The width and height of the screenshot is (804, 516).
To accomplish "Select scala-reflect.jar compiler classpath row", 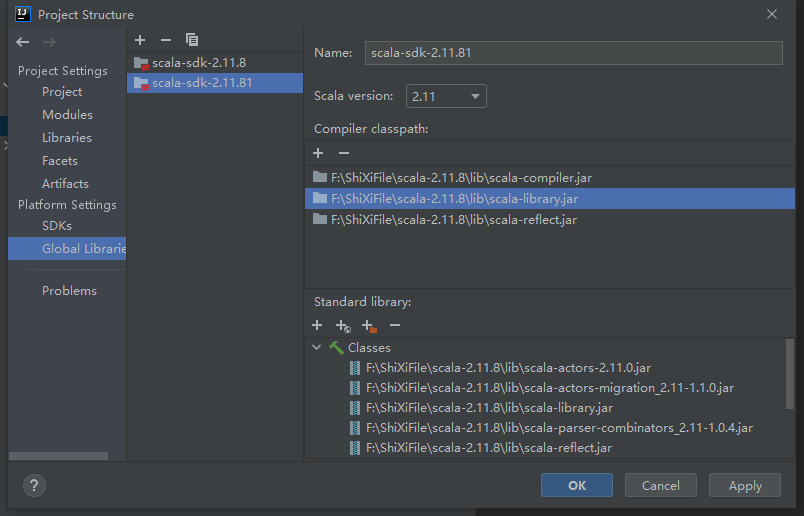I will point(550,220).
